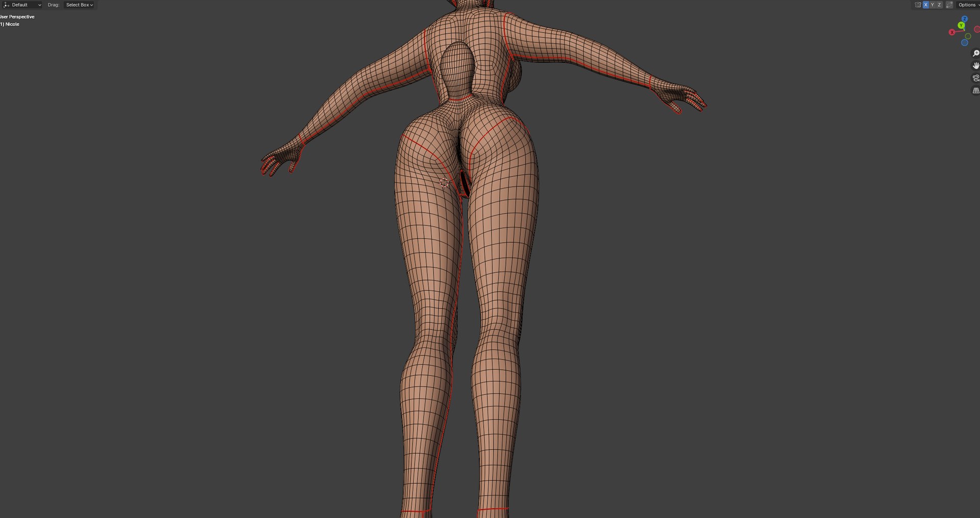Toggle Z axis mirror
Viewport: 980px width, 518px height.
point(939,5)
